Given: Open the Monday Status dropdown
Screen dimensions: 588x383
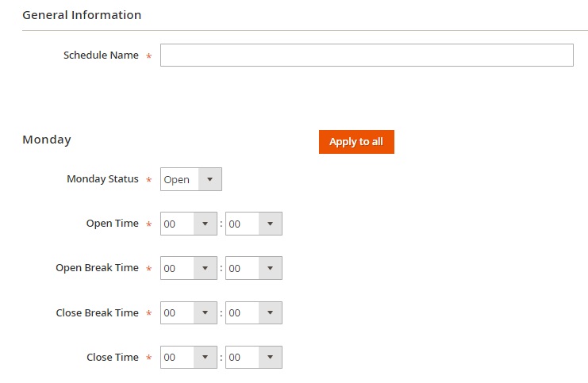Looking at the screenshot, I should 191,179.
